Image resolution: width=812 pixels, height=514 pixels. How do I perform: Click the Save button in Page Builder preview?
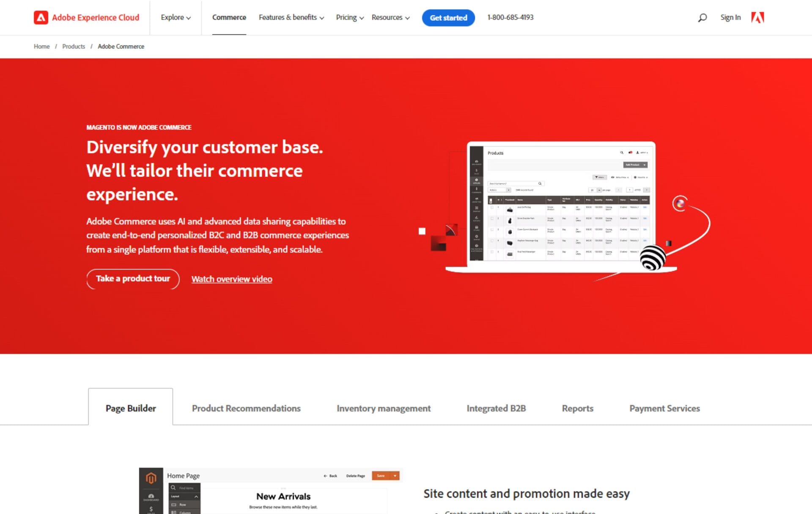tap(381, 476)
